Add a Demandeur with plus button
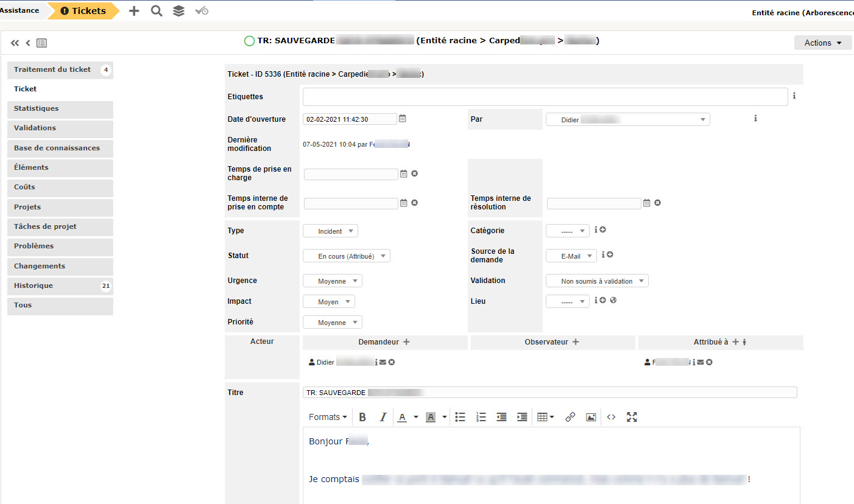The image size is (854, 504). pyautogui.click(x=407, y=342)
